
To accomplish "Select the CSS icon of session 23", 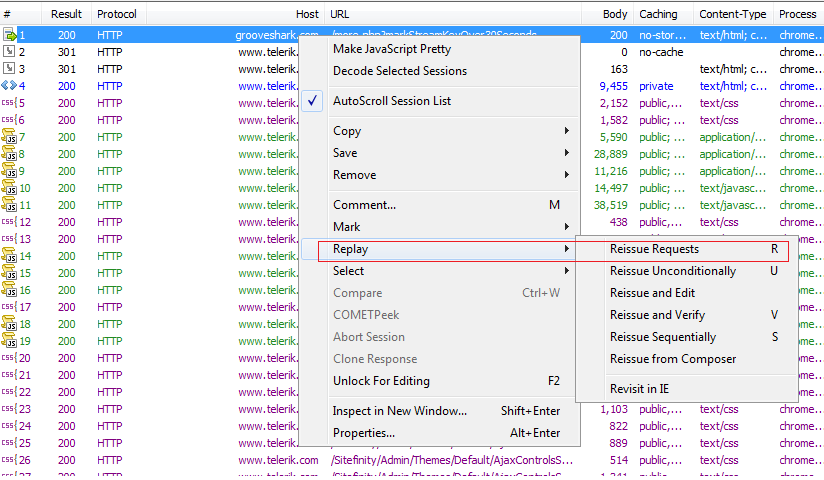I will point(9,408).
